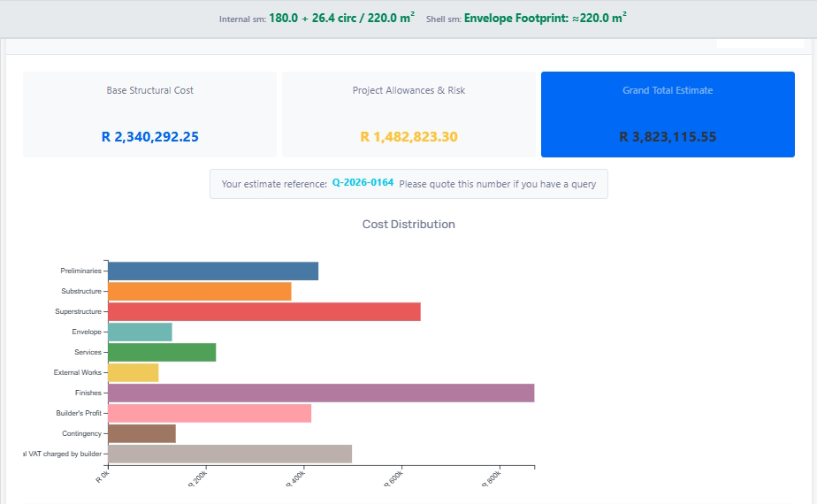Click the Contingency axis label
Image resolution: width=817 pixels, height=504 pixels.
tap(82, 433)
